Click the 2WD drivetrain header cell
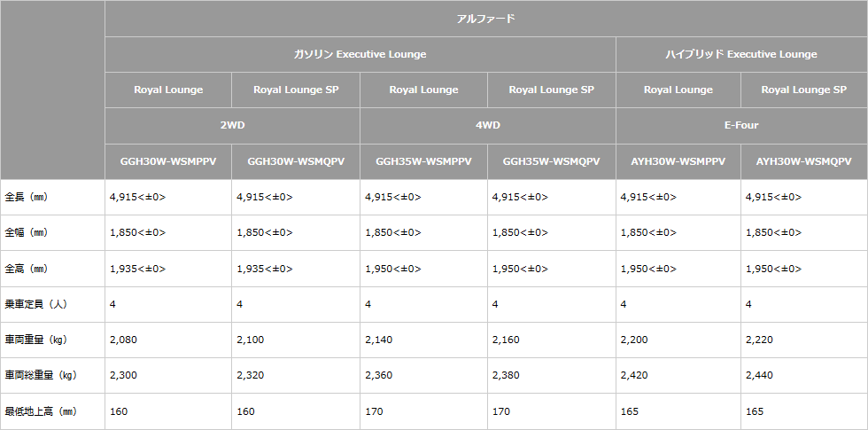The image size is (868, 430). point(232,125)
